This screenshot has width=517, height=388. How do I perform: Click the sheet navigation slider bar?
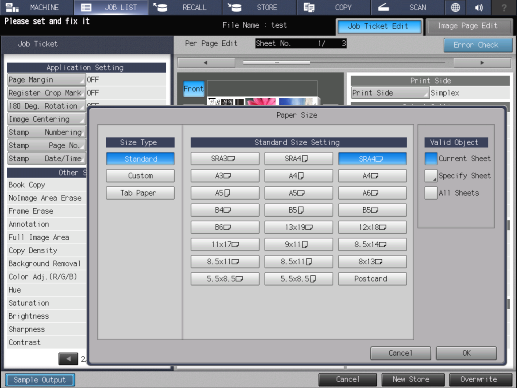[x=345, y=62]
